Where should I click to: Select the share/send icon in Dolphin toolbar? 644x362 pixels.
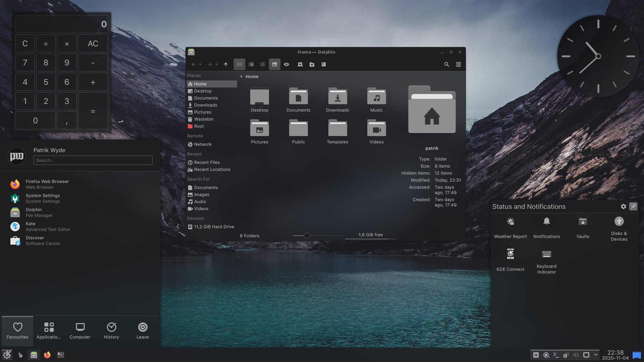323,64
